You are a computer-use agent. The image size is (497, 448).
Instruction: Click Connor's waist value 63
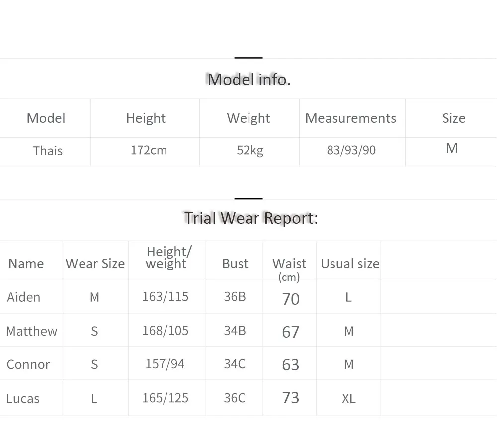click(x=291, y=365)
